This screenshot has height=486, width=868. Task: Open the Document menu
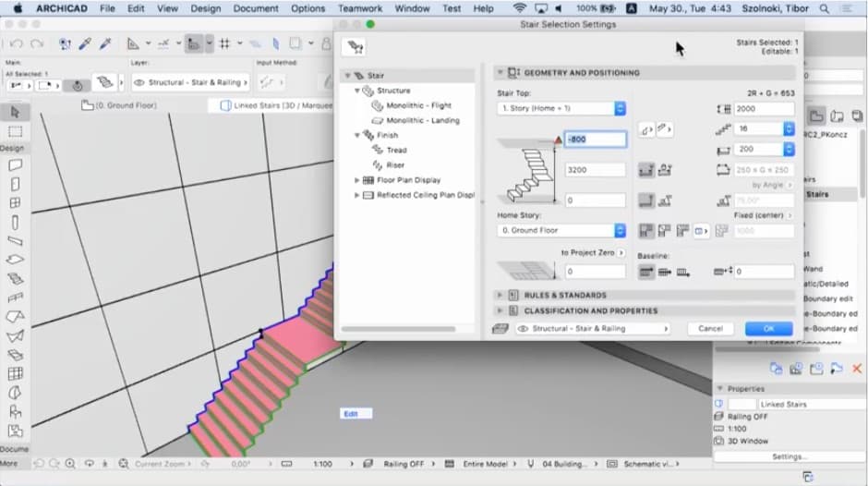pyautogui.click(x=256, y=9)
